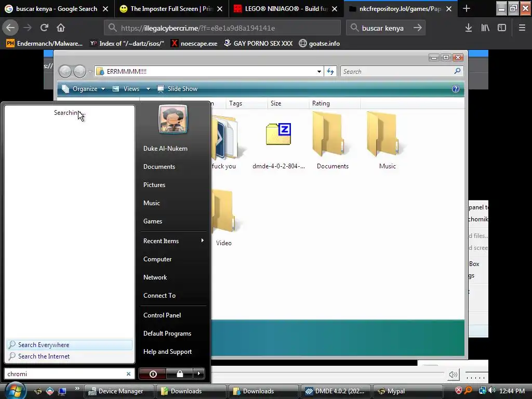Image resolution: width=532 pixels, height=399 pixels.
Task: Click the browser URL address bar
Action: tap(222, 28)
